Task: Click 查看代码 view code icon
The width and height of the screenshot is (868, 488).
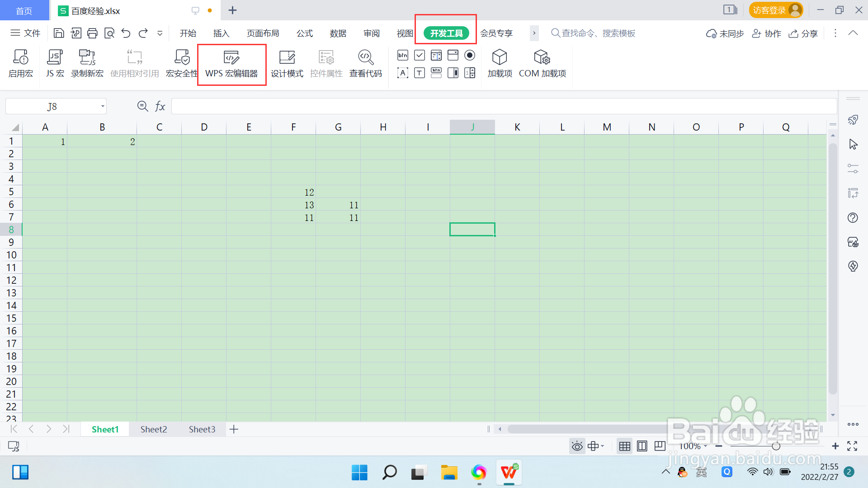Action: [366, 64]
